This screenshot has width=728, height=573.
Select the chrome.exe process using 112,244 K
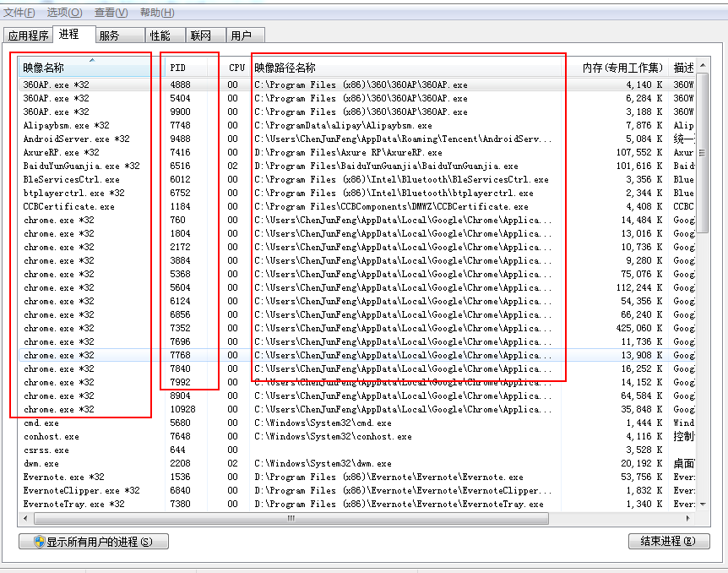(x=356, y=287)
